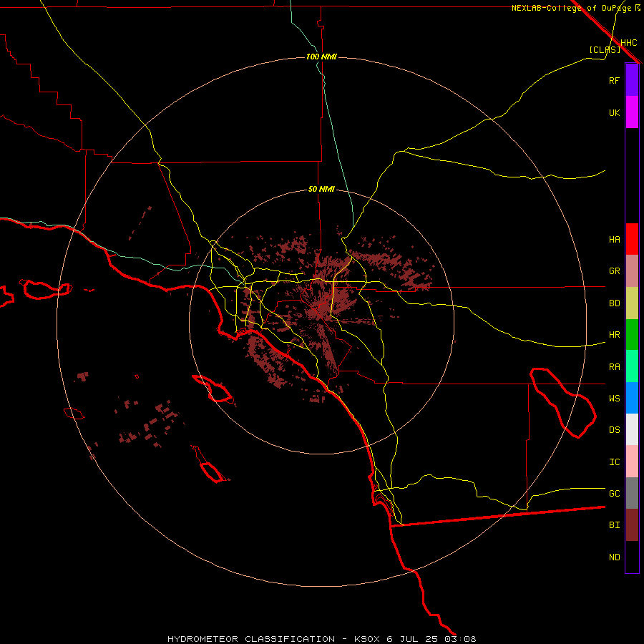The image size is (644, 644).
Task: Click the black ND legend color swatch
Action: [632, 557]
